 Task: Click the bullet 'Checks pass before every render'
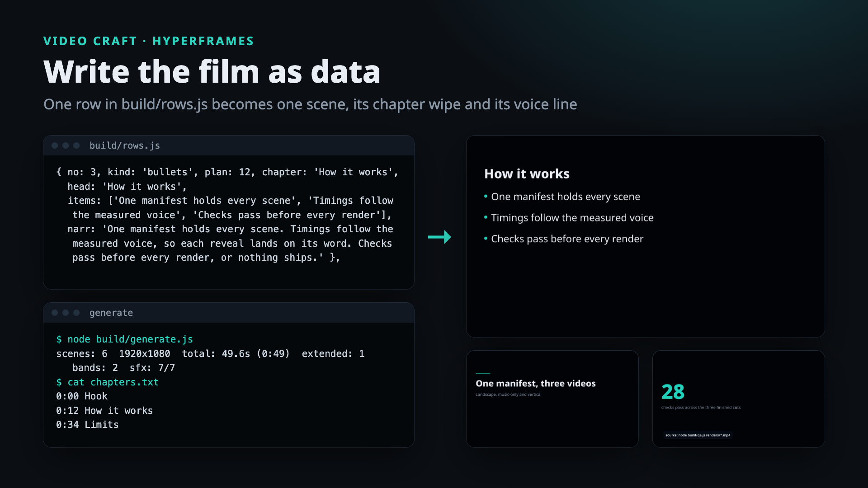tap(567, 239)
